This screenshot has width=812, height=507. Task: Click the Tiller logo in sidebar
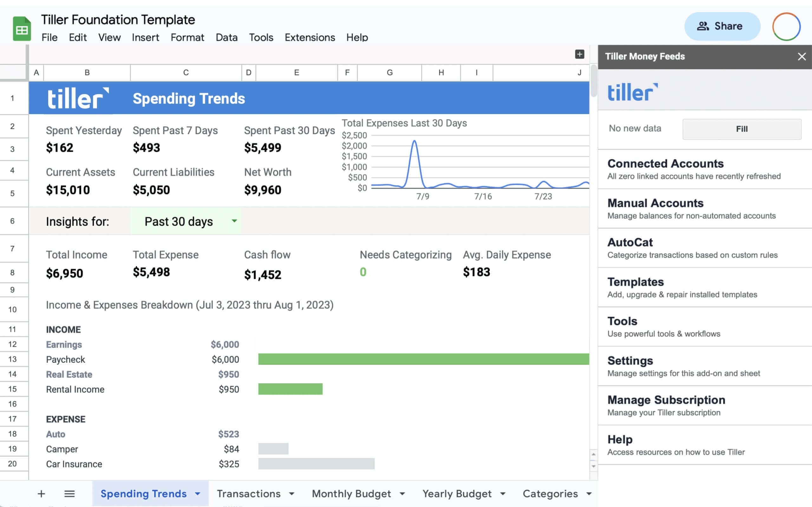(x=632, y=93)
